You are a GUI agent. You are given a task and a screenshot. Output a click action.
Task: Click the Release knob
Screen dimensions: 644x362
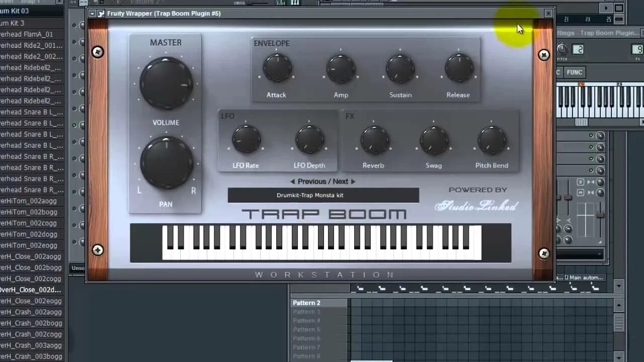[x=458, y=69]
